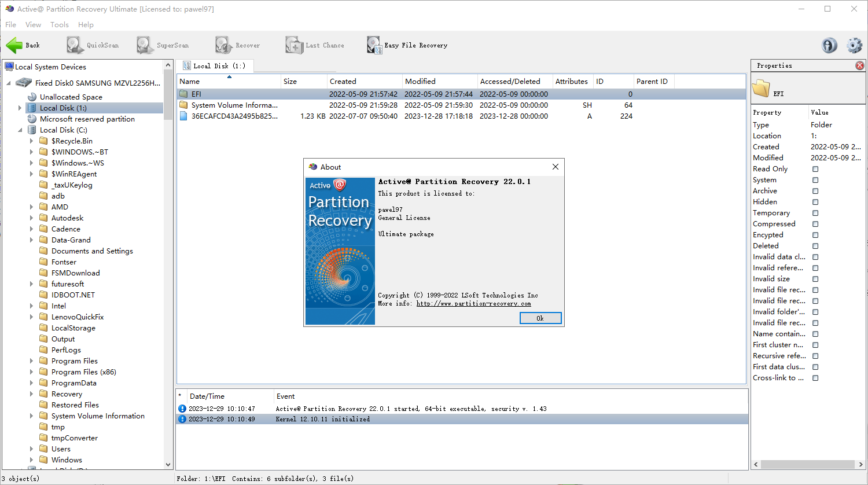Click the Value column header
This screenshot has width=868, height=485.
[836, 112]
